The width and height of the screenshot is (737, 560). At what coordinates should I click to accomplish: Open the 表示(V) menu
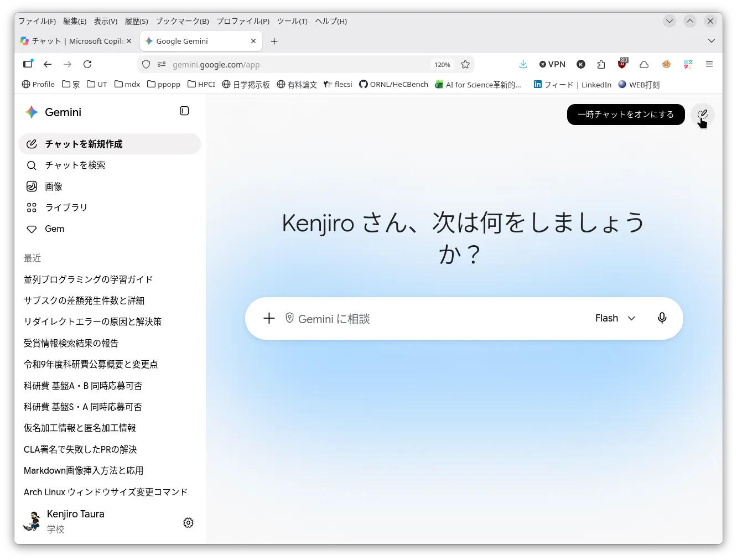[106, 21]
